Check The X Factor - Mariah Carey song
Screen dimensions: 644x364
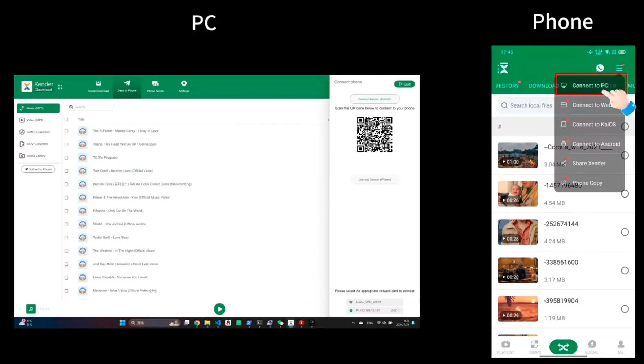pos(66,131)
